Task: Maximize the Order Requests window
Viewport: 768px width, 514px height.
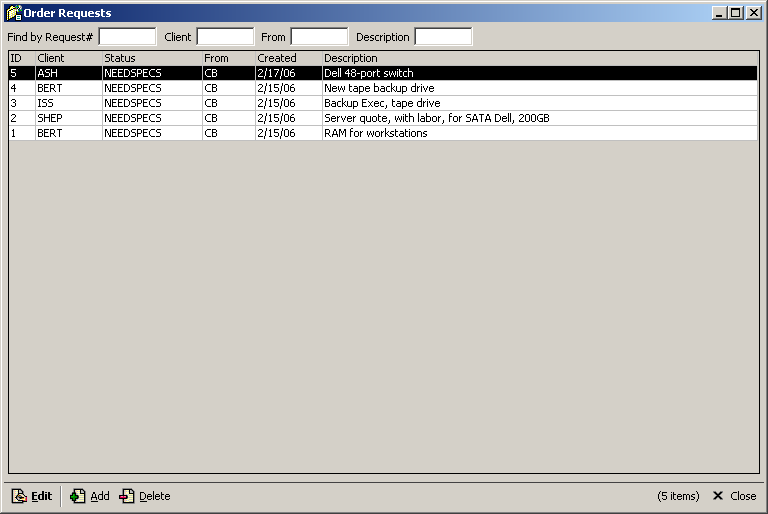Action: pyautogui.click(x=737, y=13)
